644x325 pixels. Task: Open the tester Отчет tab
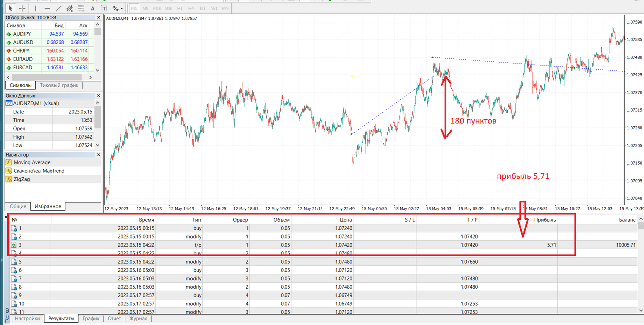(x=114, y=318)
